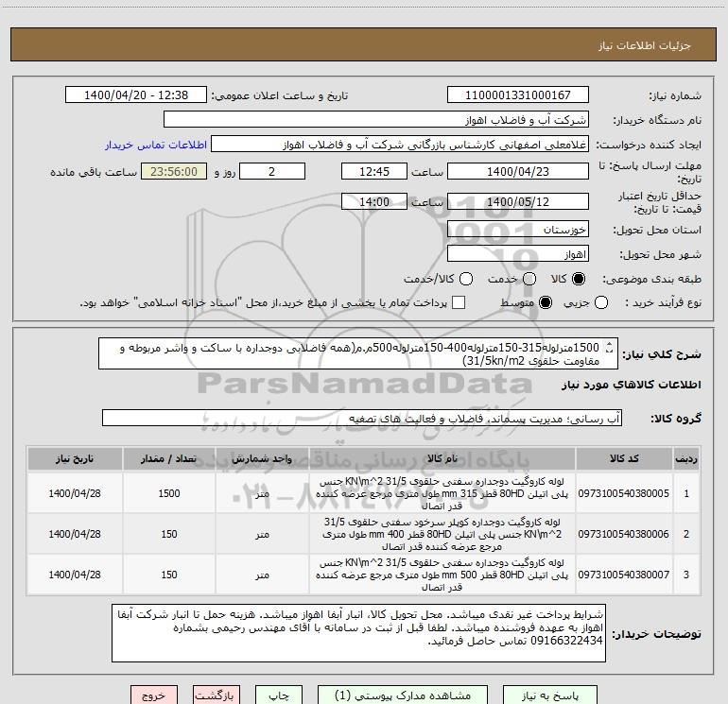Click the deadline time 12:45 field
The width and height of the screenshot is (728, 704).
(374, 171)
